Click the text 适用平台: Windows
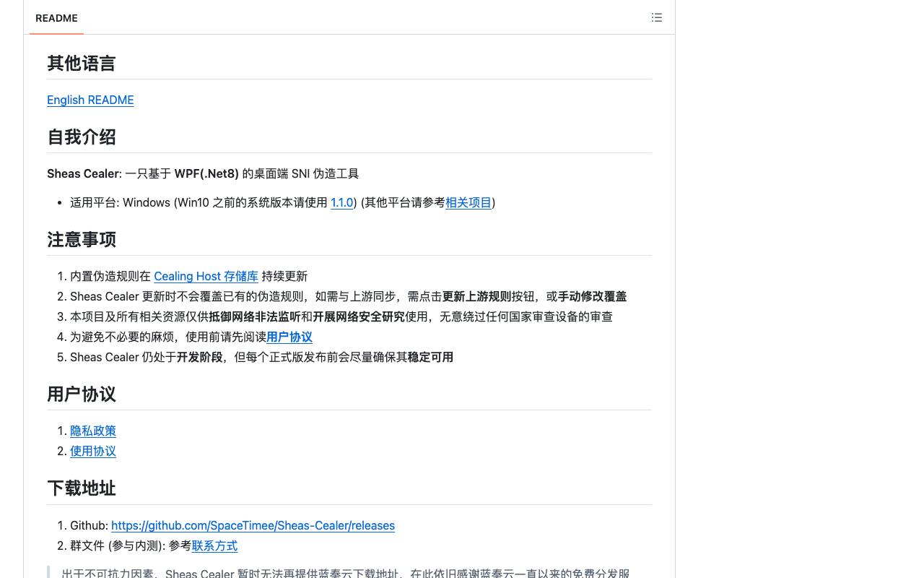This screenshot has height=578, width=924. click(120, 202)
